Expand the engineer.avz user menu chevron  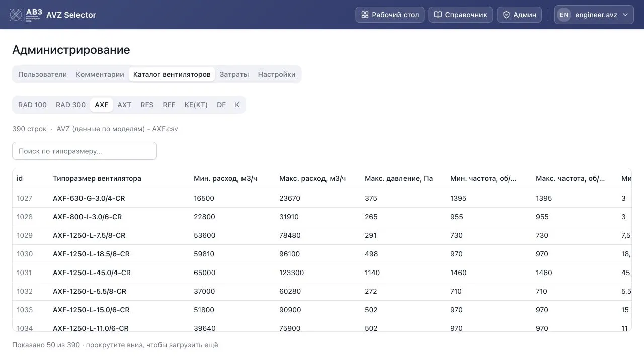click(x=625, y=15)
